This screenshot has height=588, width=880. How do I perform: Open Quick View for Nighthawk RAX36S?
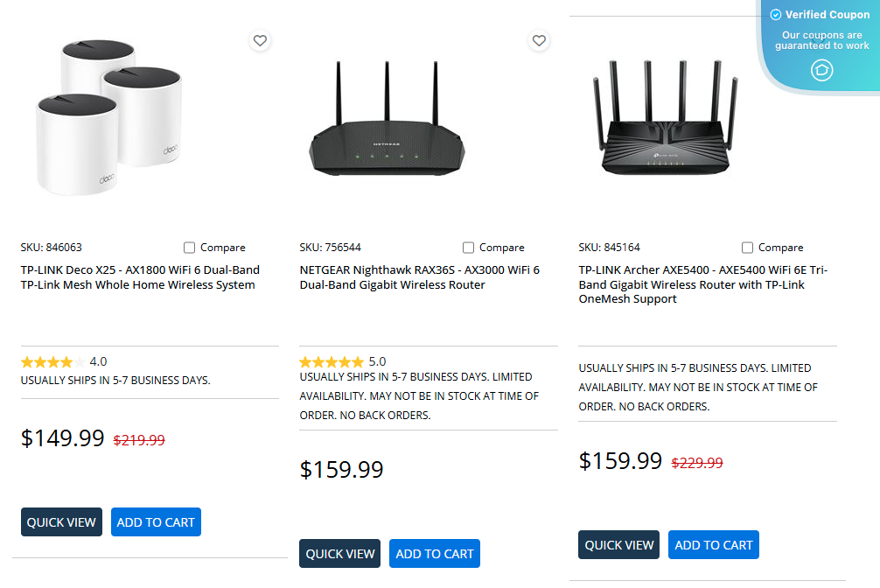pyautogui.click(x=339, y=553)
